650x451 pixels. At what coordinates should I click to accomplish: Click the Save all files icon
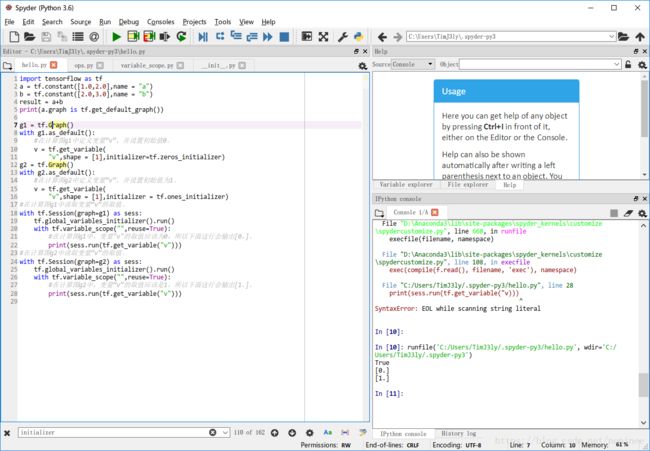click(x=62, y=37)
